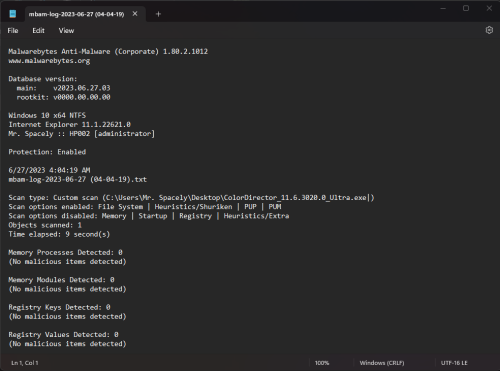Open the View menu

66,31
